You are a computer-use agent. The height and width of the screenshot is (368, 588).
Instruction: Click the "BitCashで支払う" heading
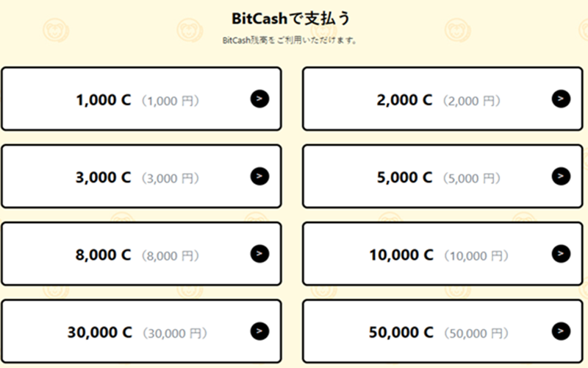pos(293,18)
